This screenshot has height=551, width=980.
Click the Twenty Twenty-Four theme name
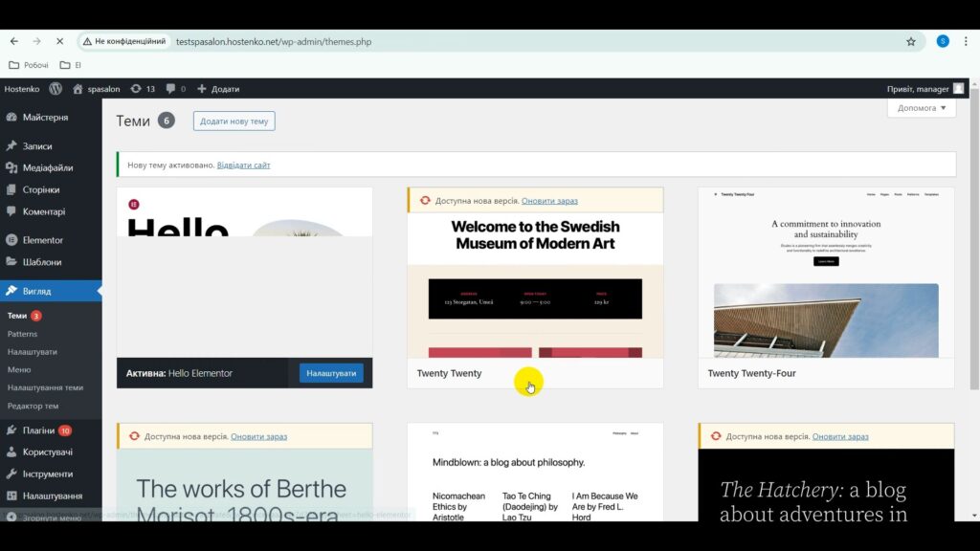[752, 374]
